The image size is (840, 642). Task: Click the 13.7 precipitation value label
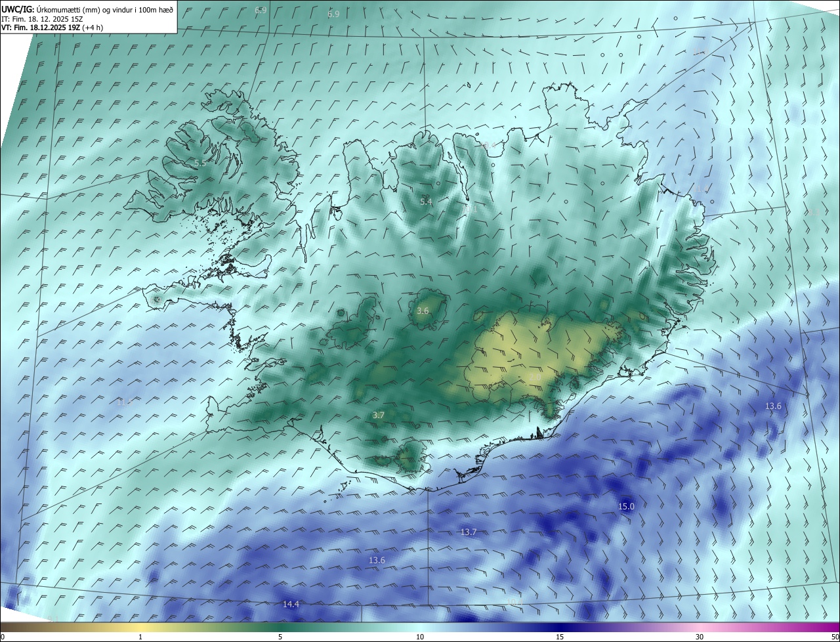point(469,532)
